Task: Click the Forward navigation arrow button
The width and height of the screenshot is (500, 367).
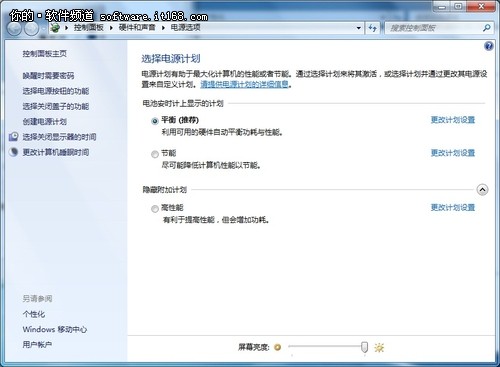Action: point(31,29)
